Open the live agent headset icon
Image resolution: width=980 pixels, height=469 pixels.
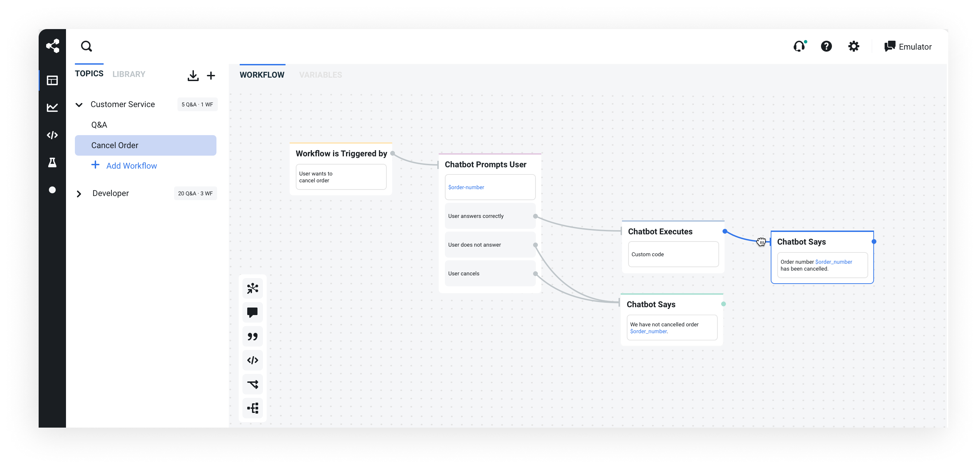click(800, 47)
